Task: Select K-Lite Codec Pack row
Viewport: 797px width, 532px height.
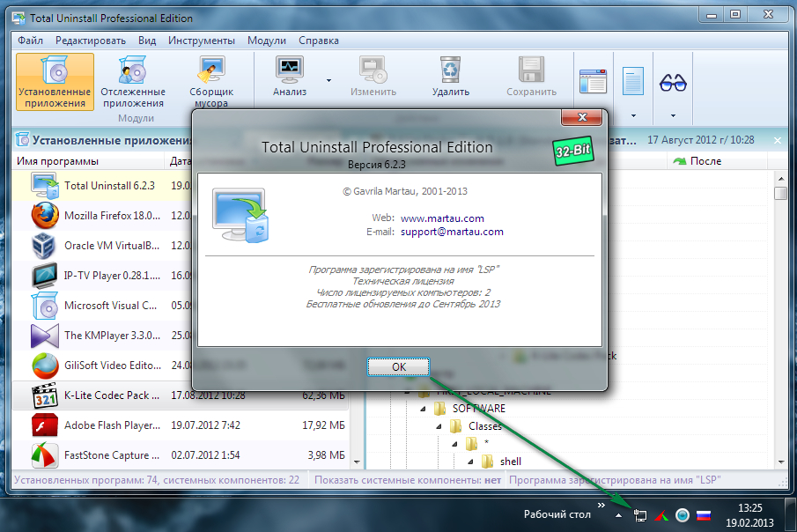Action: click(181, 395)
